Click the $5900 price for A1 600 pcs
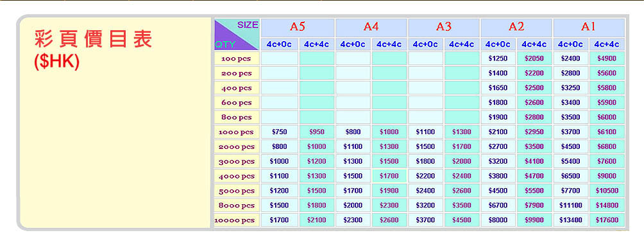 [x=607, y=103]
